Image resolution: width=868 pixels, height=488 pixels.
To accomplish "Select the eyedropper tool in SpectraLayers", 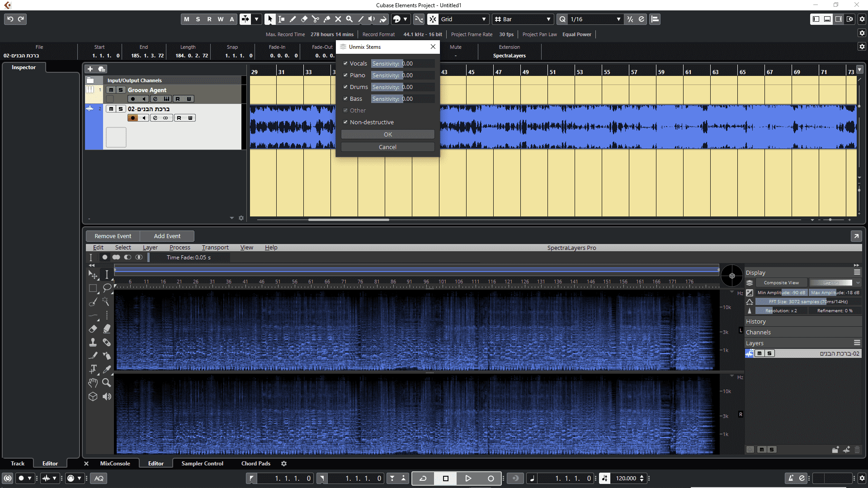I will tap(107, 369).
